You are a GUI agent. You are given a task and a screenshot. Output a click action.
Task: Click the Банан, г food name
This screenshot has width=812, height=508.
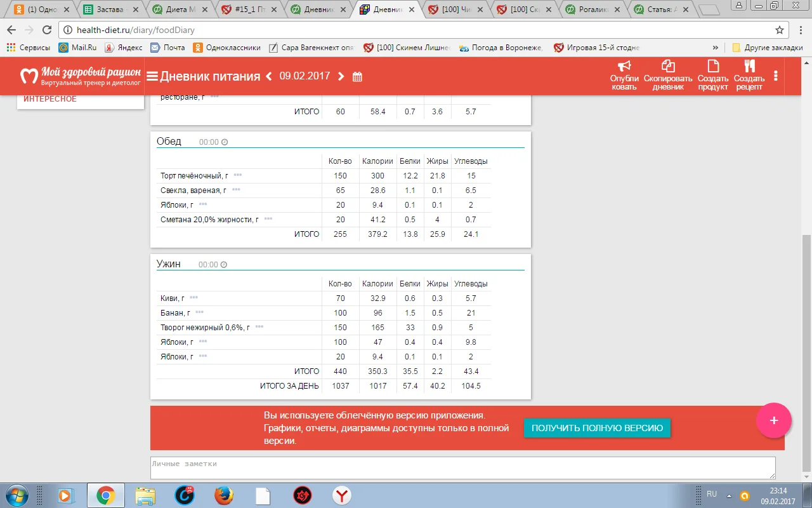[176, 313]
